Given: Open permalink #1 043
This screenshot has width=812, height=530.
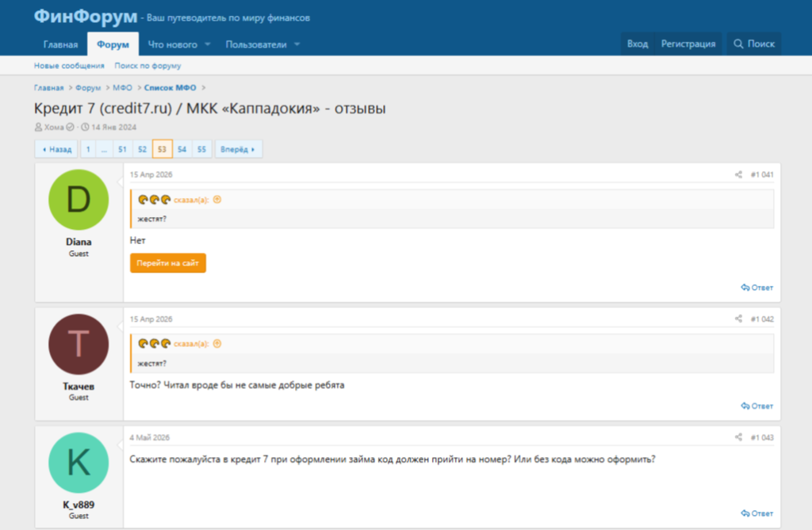Looking at the screenshot, I should 762,437.
